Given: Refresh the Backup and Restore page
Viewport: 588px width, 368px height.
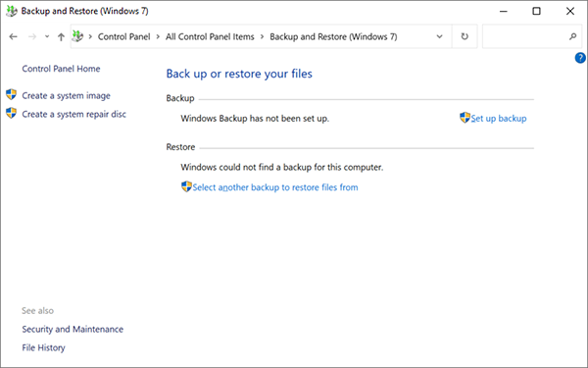Looking at the screenshot, I should pyautogui.click(x=465, y=36).
